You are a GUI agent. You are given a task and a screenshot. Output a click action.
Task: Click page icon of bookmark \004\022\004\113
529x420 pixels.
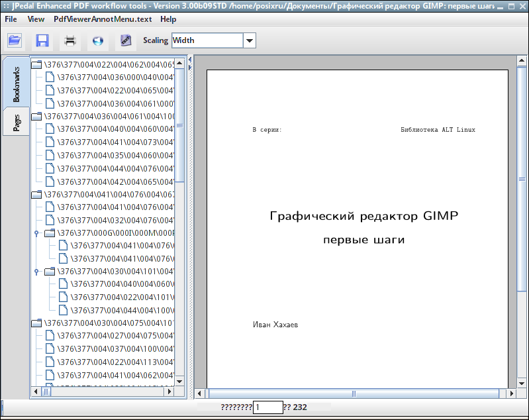(50, 362)
